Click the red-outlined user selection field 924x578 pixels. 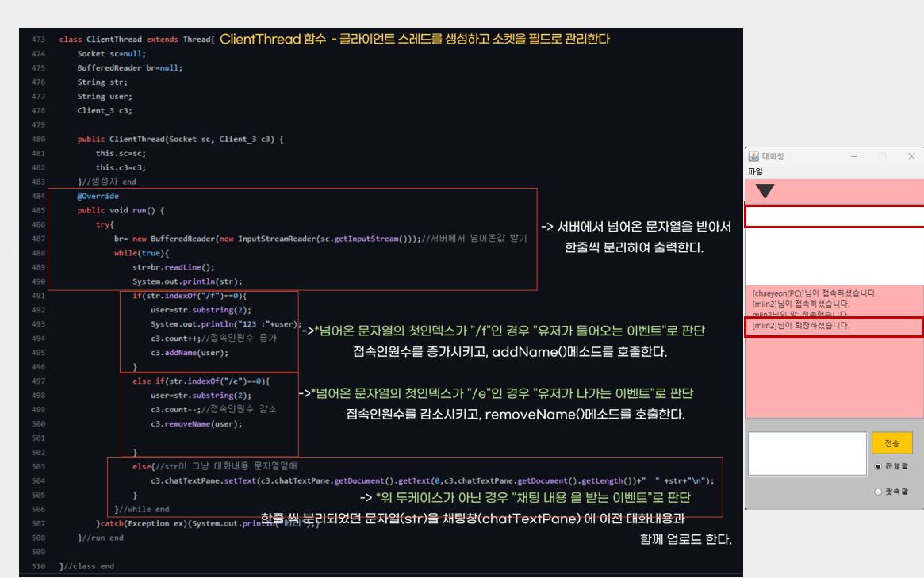tap(833, 216)
